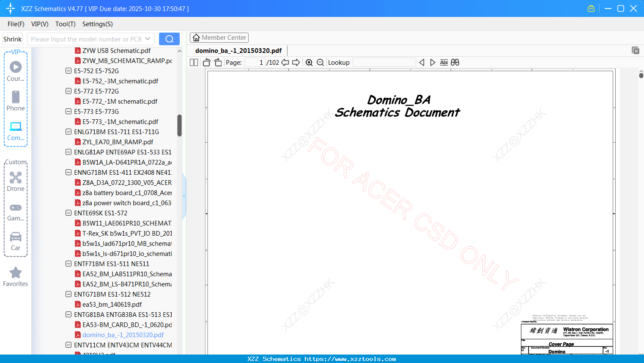Open the VIP(V) menu

[40, 24]
